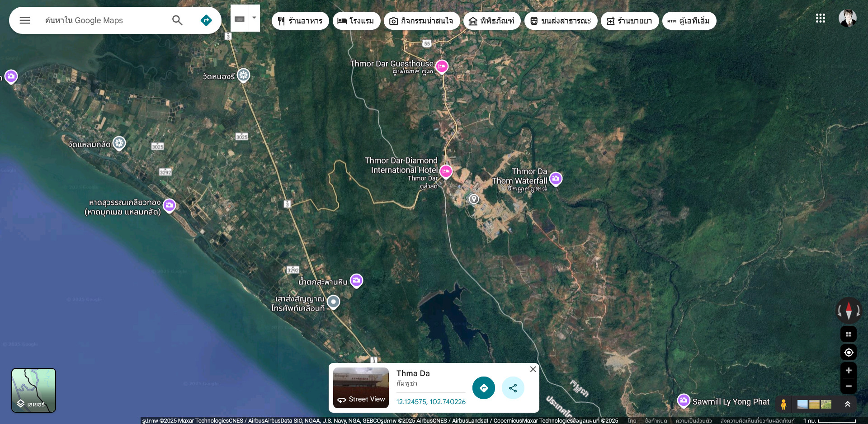Filter map by restaurants chip

[300, 21]
